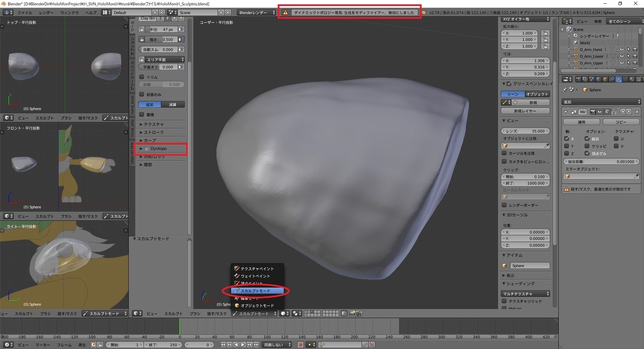This screenshot has width=644, height=349.
Task: Click the warning icon in the info header
Action: (286, 12)
